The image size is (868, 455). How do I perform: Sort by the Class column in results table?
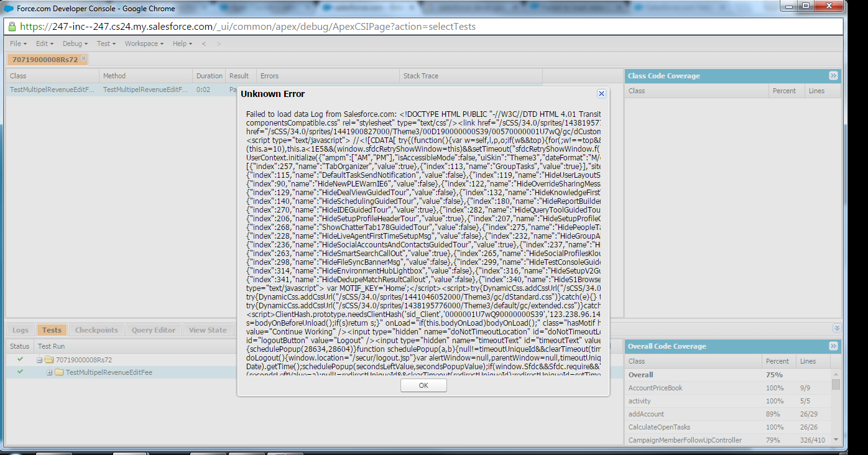click(x=52, y=76)
